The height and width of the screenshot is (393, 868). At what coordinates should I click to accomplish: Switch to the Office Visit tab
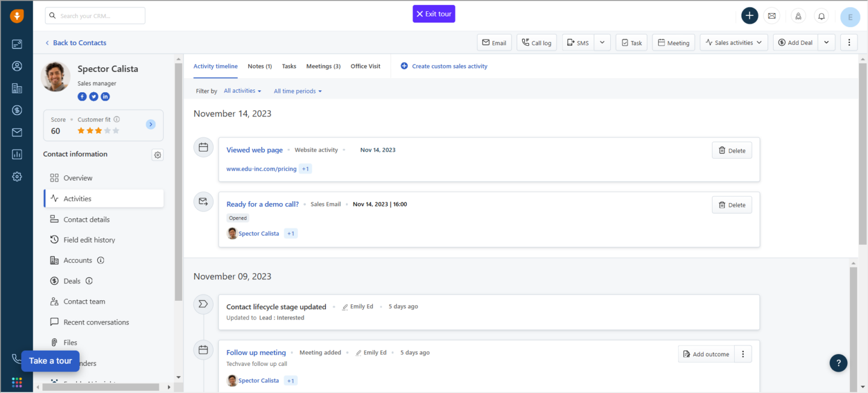pos(366,66)
